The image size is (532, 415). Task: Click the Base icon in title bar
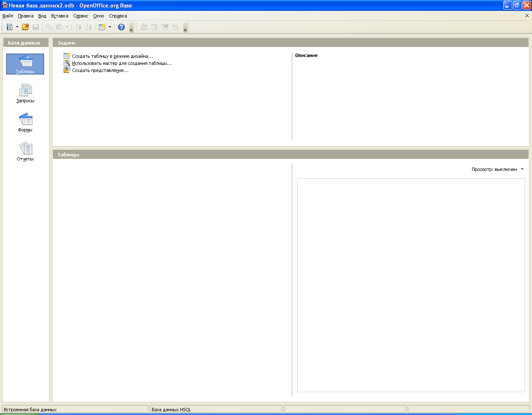tap(5, 5)
